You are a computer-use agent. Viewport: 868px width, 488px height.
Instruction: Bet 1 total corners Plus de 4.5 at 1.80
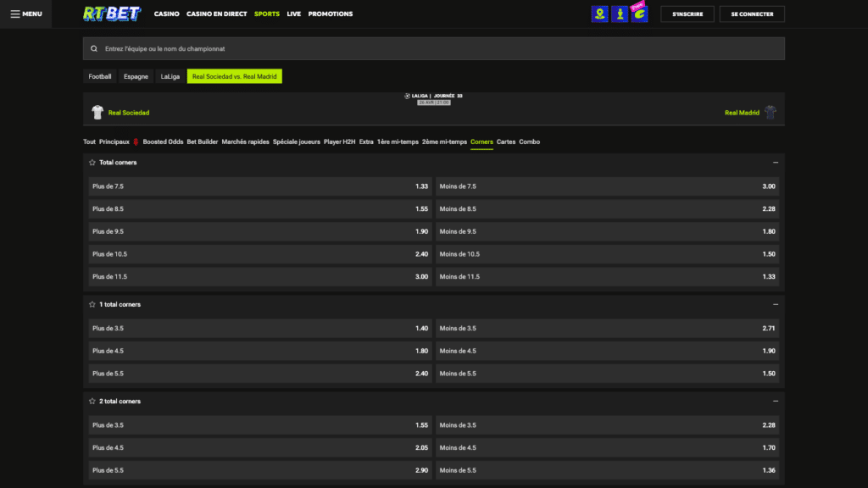point(260,352)
